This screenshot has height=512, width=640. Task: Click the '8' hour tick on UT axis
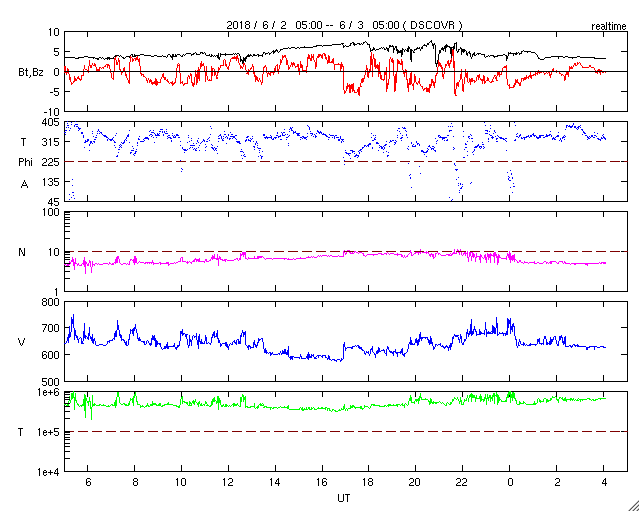(135, 483)
